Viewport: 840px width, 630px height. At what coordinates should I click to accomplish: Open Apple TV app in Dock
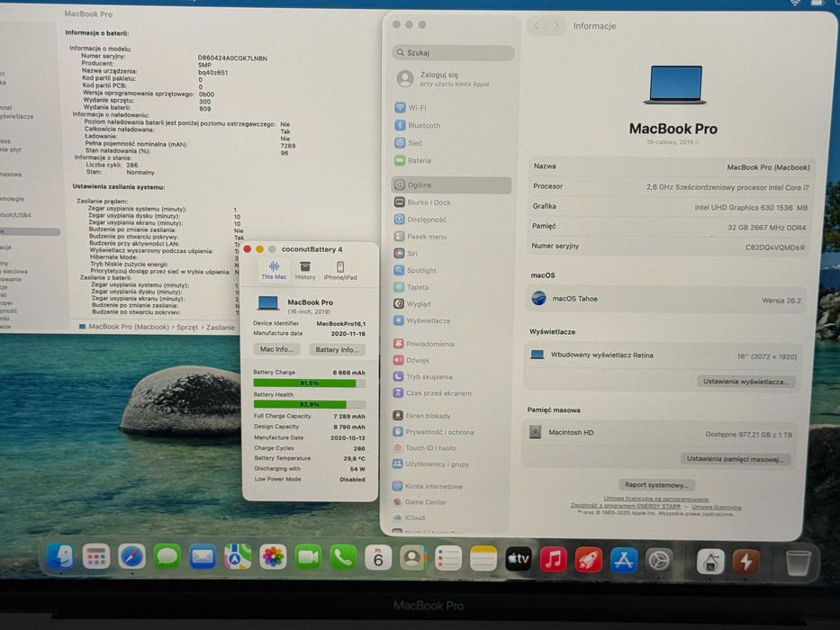519,560
